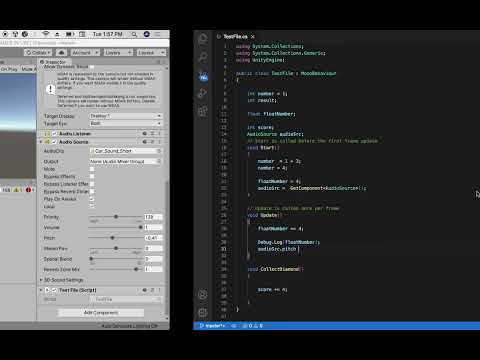Open macOS Notification Center icon
Screen dimensions: 480x360
click(157, 34)
